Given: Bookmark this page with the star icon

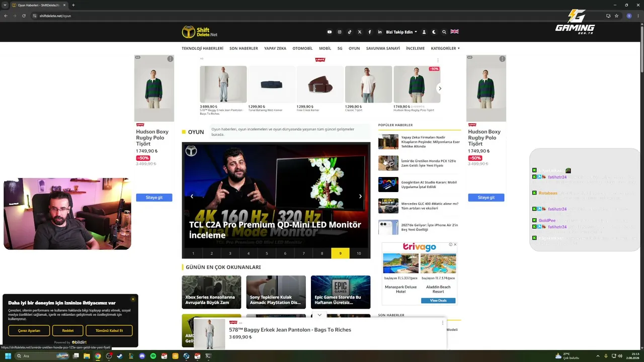Looking at the screenshot, I should [616, 16].
